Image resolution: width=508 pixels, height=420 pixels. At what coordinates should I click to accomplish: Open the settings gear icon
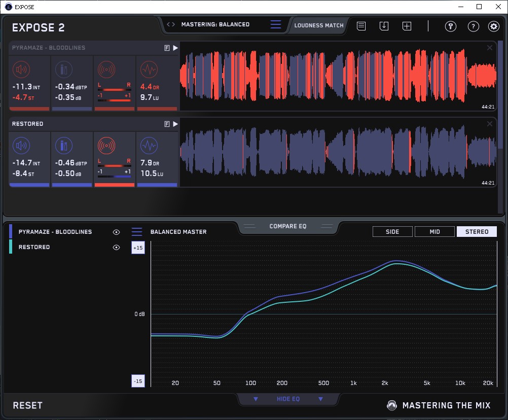[x=493, y=26]
